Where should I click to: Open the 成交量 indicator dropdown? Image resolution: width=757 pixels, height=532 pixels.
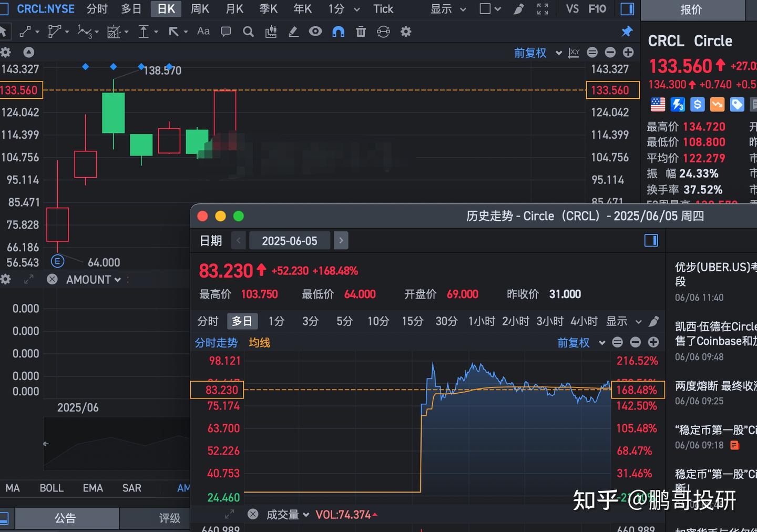click(288, 515)
